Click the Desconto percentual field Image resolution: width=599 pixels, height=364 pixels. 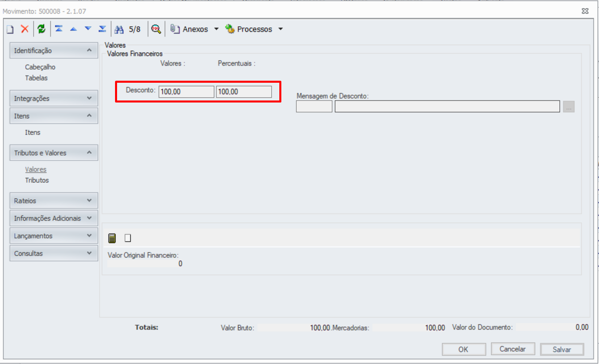click(244, 92)
